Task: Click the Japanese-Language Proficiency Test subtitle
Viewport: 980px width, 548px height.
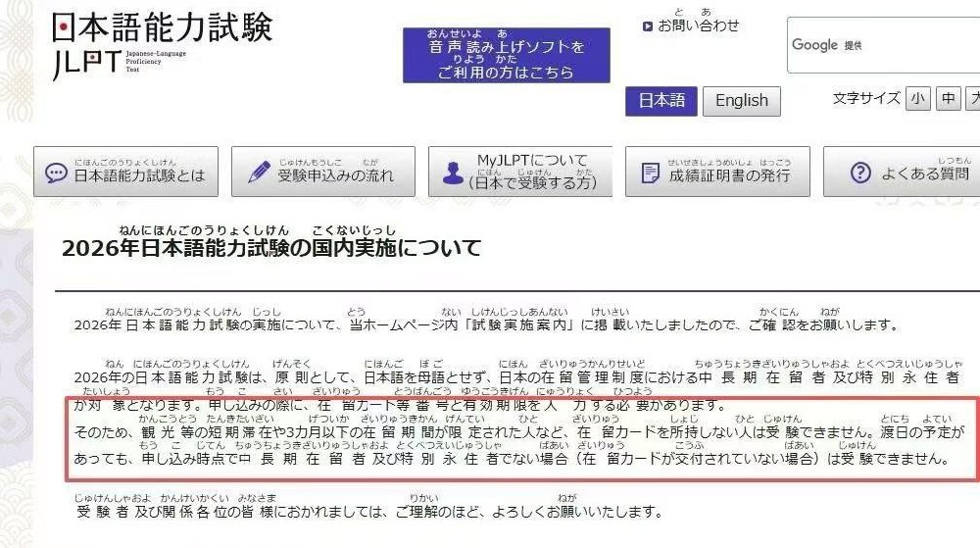Action: tap(156, 61)
